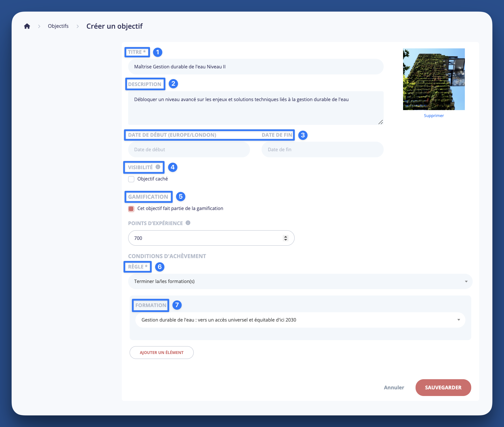Go to the home page icon
504x427 pixels.
click(27, 26)
